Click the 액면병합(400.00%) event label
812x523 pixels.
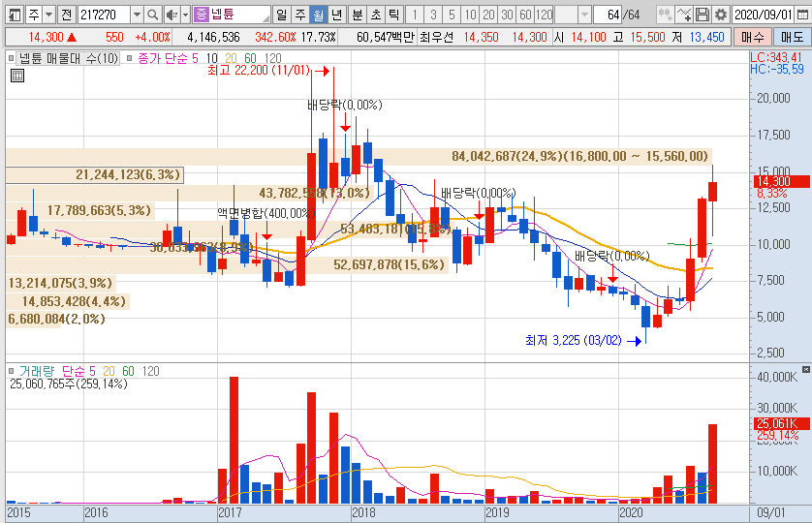(x=265, y=213)
